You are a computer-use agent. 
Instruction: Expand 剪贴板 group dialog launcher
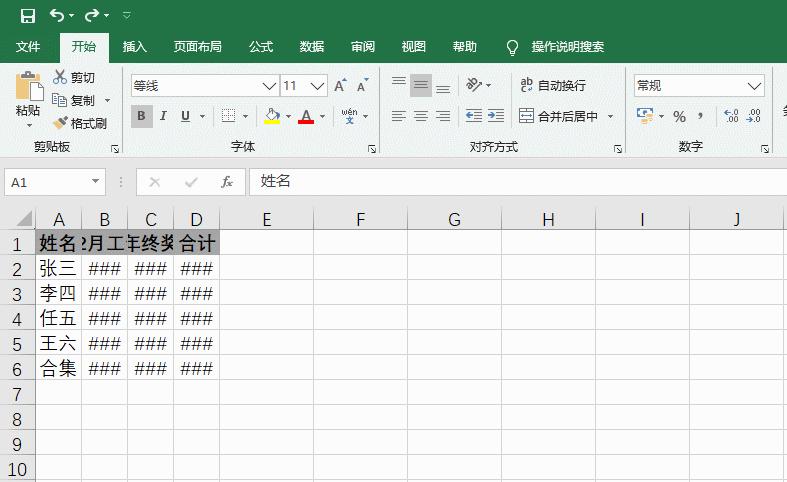115,149
